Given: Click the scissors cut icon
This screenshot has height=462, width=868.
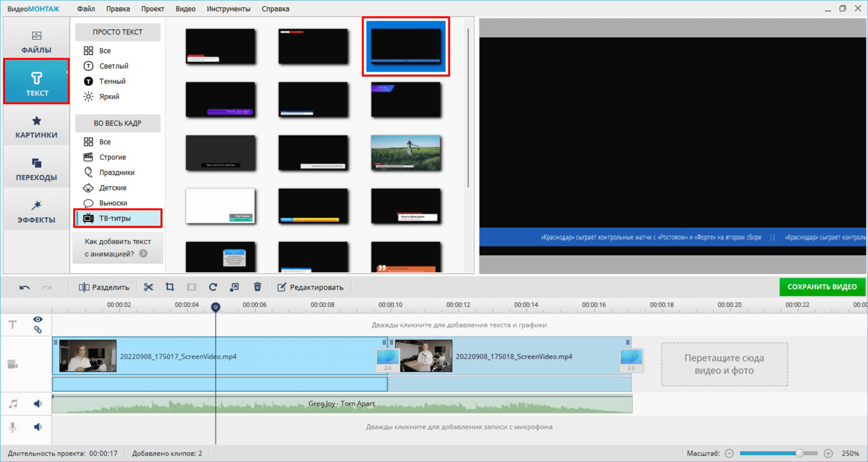Looking at the screenshot, I should pos(148,287).
